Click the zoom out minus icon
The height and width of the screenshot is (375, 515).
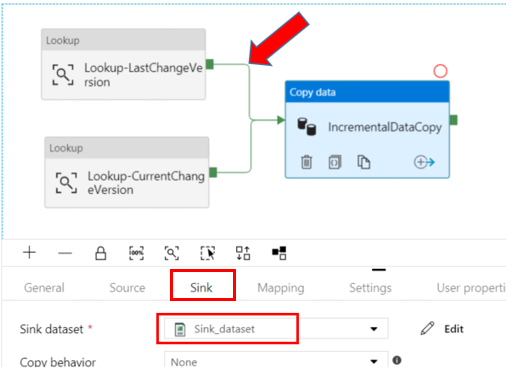[x=65, y=253]
